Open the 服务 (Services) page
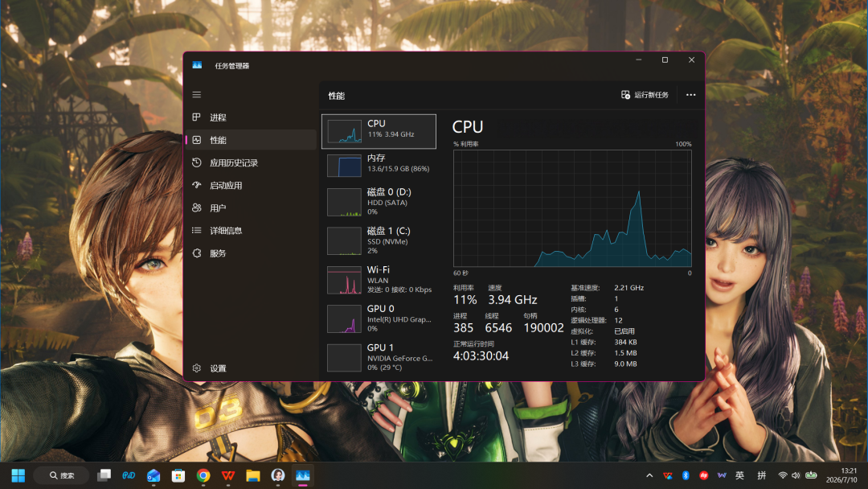Viewport: 868px width, 489px height. point(252,253)
